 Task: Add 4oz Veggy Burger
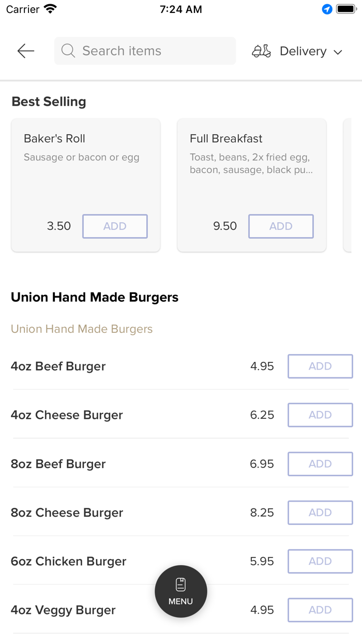(320, 610)
